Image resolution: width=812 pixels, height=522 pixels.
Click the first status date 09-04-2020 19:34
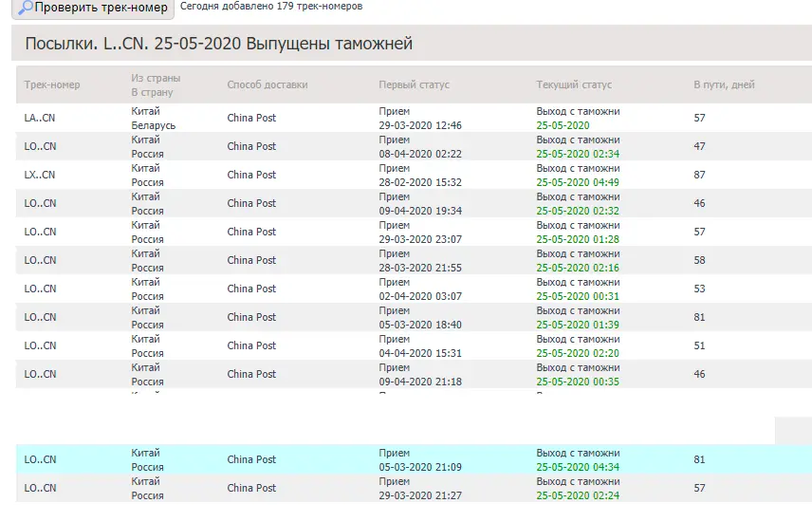pyautogui.click(x=420, y=211)
